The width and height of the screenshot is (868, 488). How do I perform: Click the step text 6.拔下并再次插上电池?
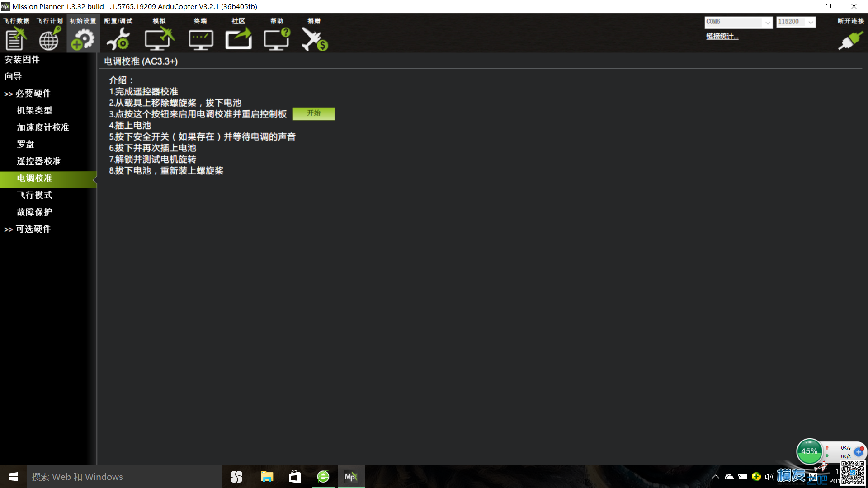click(153, 148)
